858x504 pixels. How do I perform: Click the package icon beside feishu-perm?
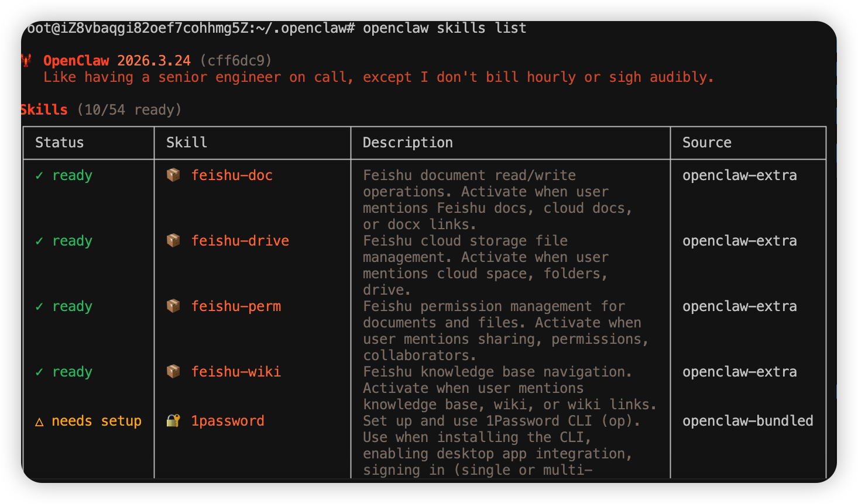pyautogui.click(x=173, y=306)
